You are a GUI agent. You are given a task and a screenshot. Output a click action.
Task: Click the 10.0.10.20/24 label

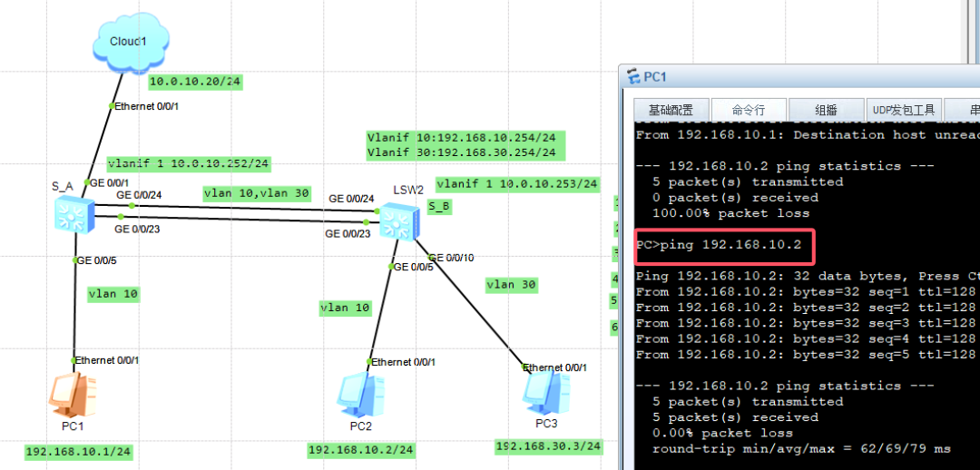click(196, 82)
